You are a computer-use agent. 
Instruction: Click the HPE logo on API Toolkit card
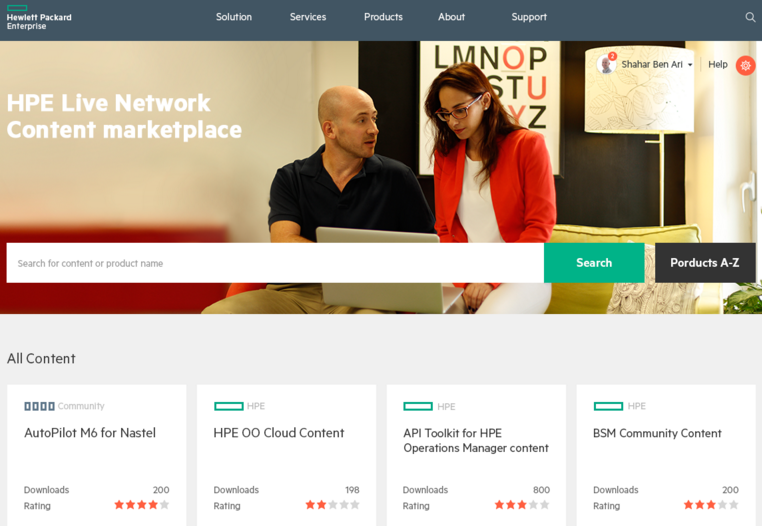point(418,406)
